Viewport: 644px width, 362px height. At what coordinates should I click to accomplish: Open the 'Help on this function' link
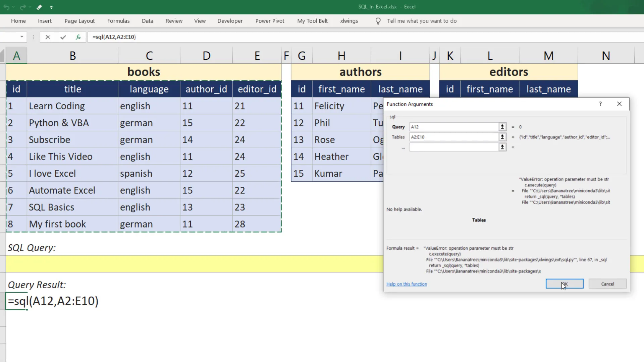[x=406, y=284]
